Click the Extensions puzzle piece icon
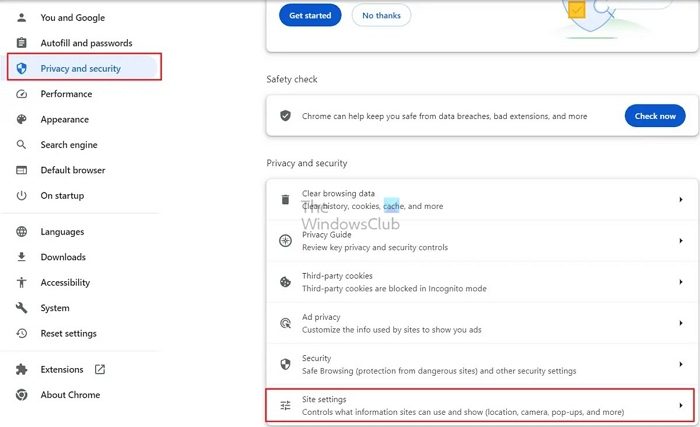 coord(21,370)
